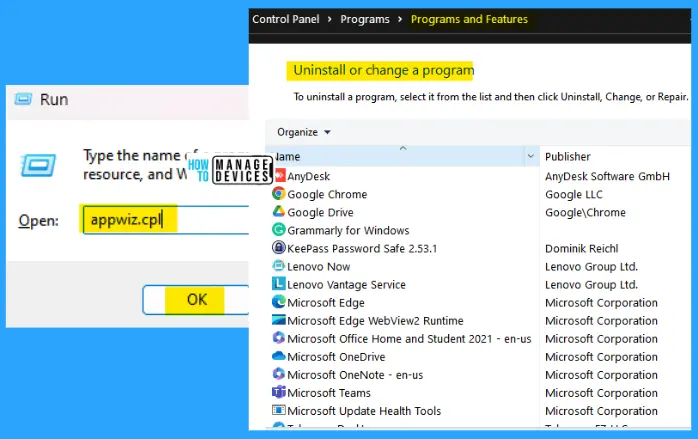Click the Open input field containing appwiz.cpl
Screen dimensions: 698x439
166,220
